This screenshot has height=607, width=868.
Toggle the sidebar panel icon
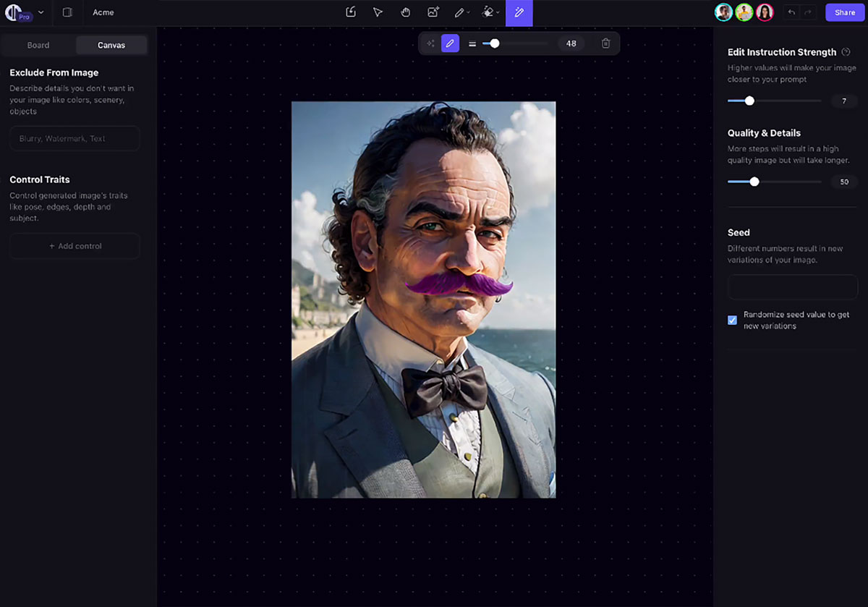tap(67, 12)
